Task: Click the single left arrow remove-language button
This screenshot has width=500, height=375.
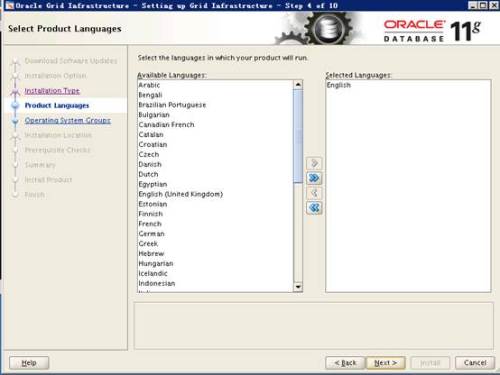Action: [314, 193]
